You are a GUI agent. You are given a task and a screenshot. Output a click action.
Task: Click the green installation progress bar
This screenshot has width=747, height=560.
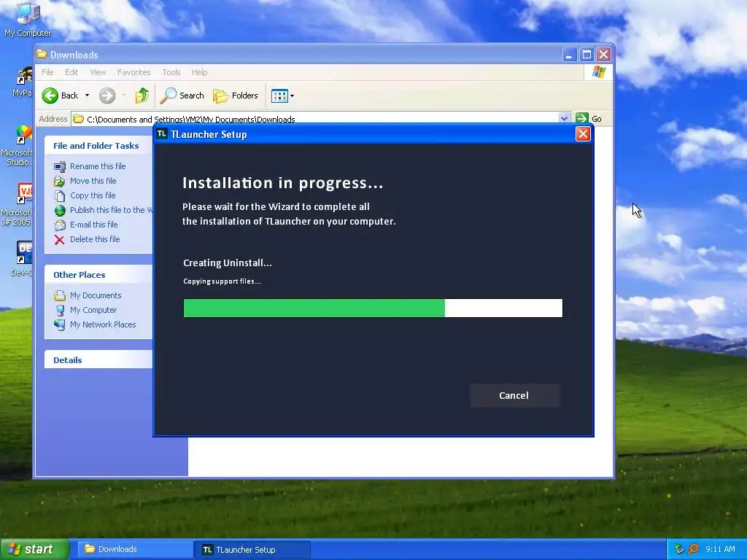point(373,308)
